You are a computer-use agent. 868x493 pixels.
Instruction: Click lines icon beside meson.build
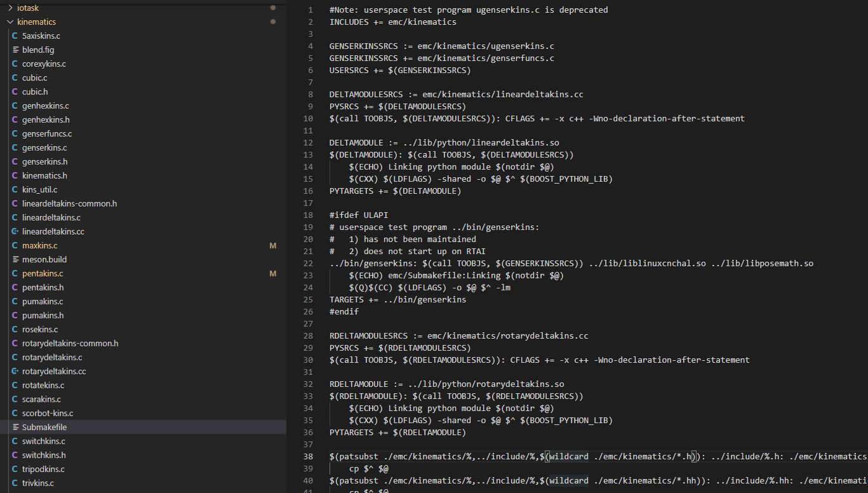click(x=15, y=259)
